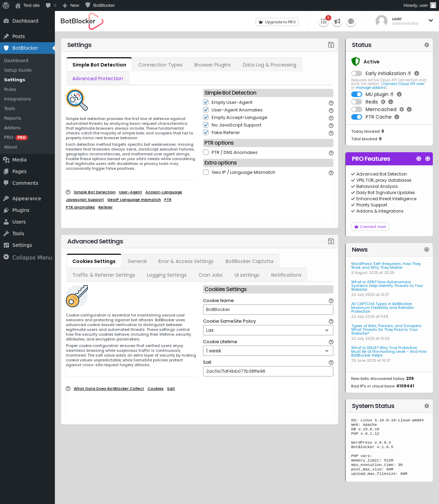439x504 pixels.
Task: Click help icon for Geo IP / Language Mismatch
Action: [331, 173]
